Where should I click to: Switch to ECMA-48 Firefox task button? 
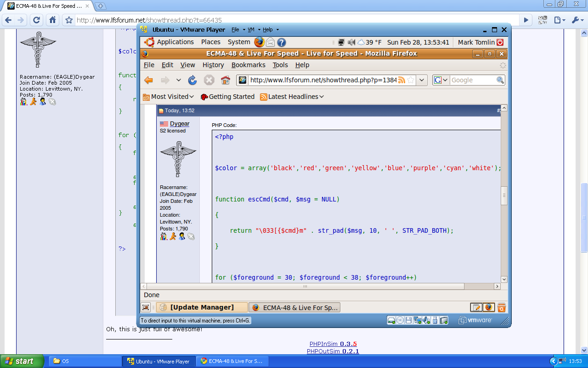click(294, 307)
